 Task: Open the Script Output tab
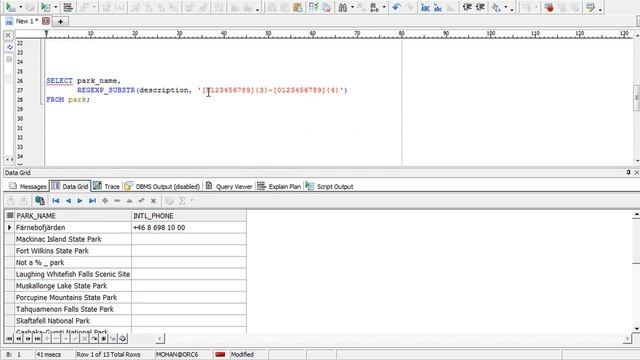pos(329,187)
